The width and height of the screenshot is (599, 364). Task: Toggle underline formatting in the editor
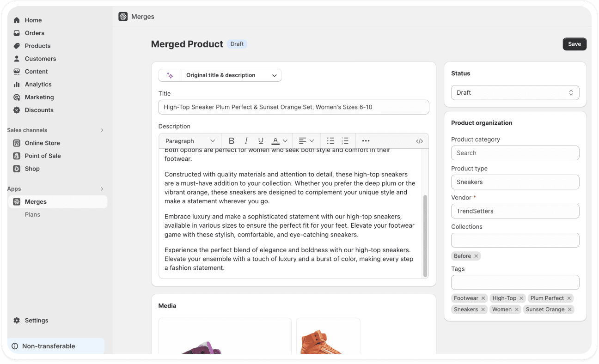click(x=260, y=140)
